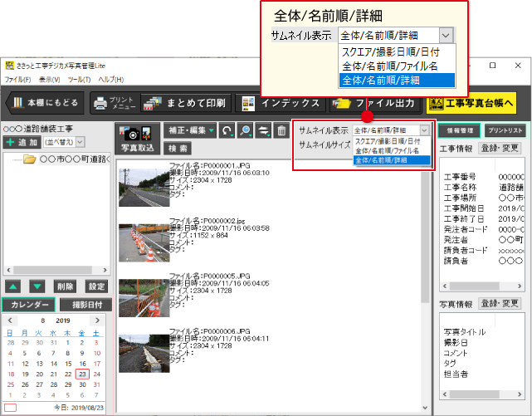Open the ファイル(F) menu
The image size is (532, 416).
point(17,79)
